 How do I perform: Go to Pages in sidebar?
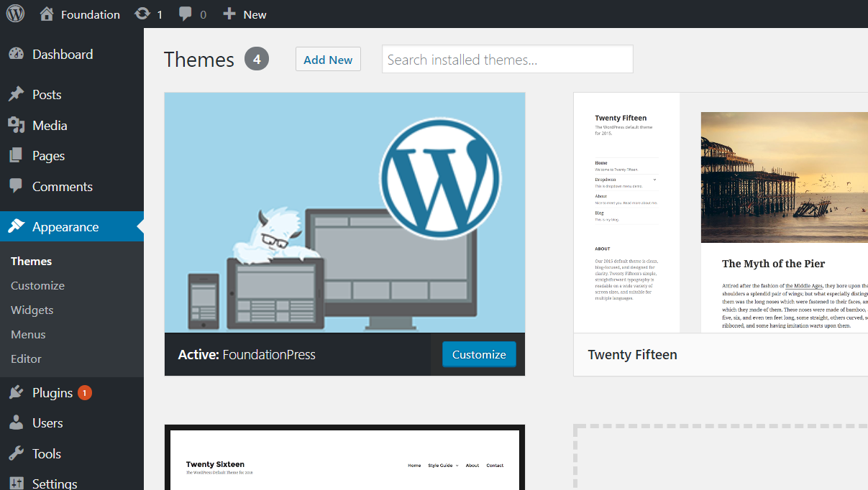pos(48,156)
